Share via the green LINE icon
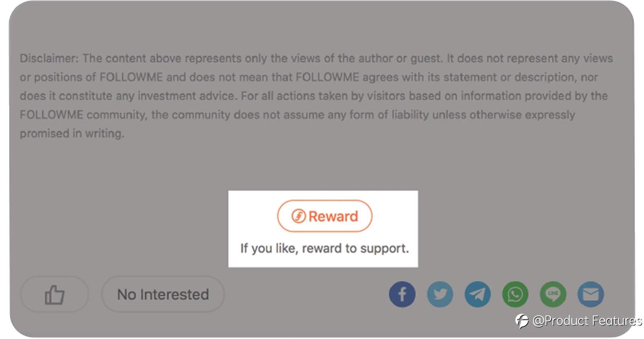The image size is (644, 339). [x=553, y=294]
